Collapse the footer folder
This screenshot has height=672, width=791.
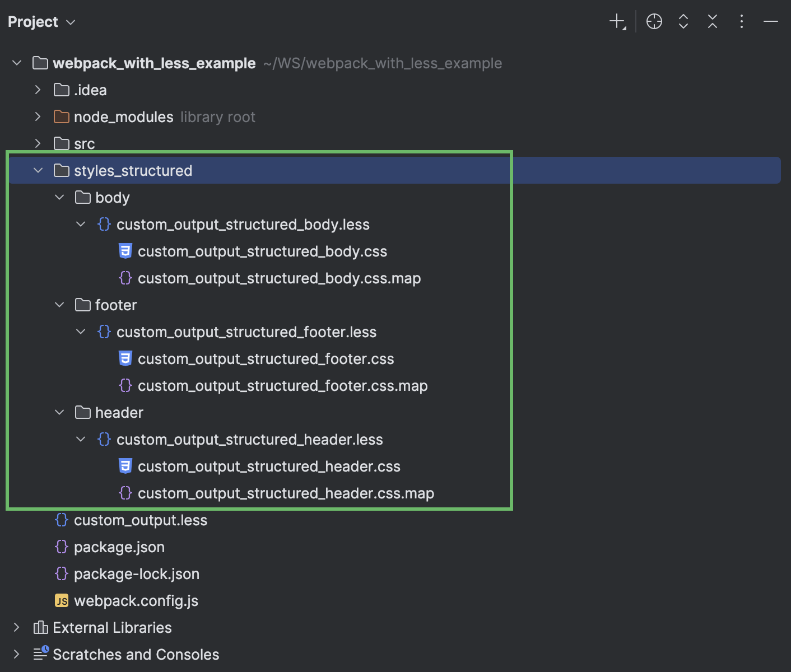59,305
